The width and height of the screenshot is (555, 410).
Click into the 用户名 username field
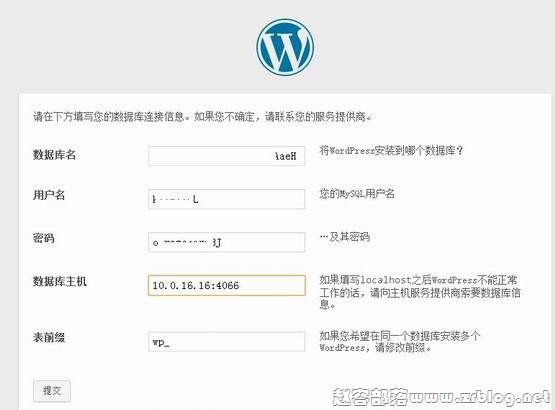coord(227,199)
